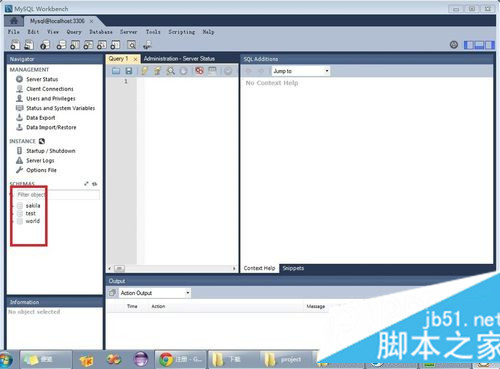Create new view toolbar icon
Image resolution: width=500 pixels, height=369 pixels.
pos(88,45)
